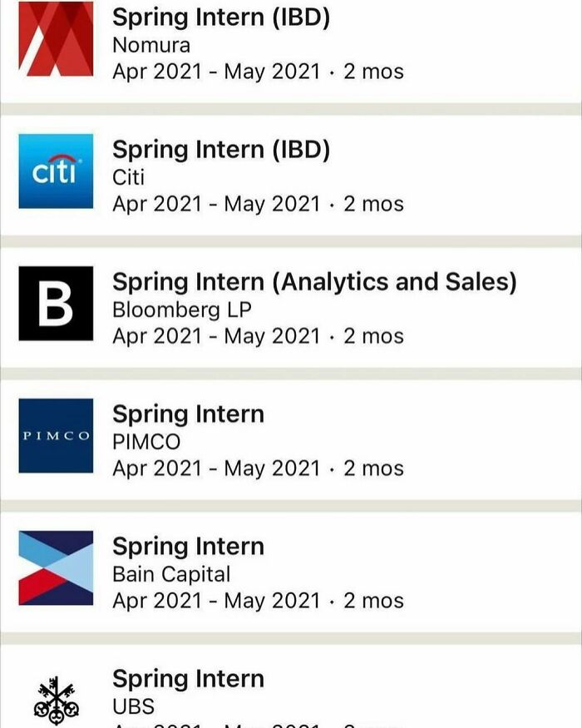Open the Analytics and Sales intern entry
This screenshot has width=582, height=728.
(316, 281)
